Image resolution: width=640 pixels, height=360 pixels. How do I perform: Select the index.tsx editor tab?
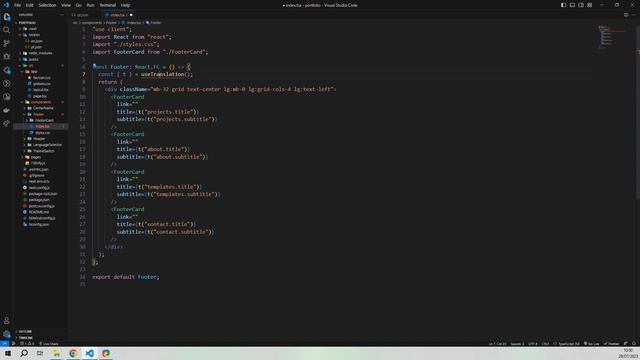point(117,15)
